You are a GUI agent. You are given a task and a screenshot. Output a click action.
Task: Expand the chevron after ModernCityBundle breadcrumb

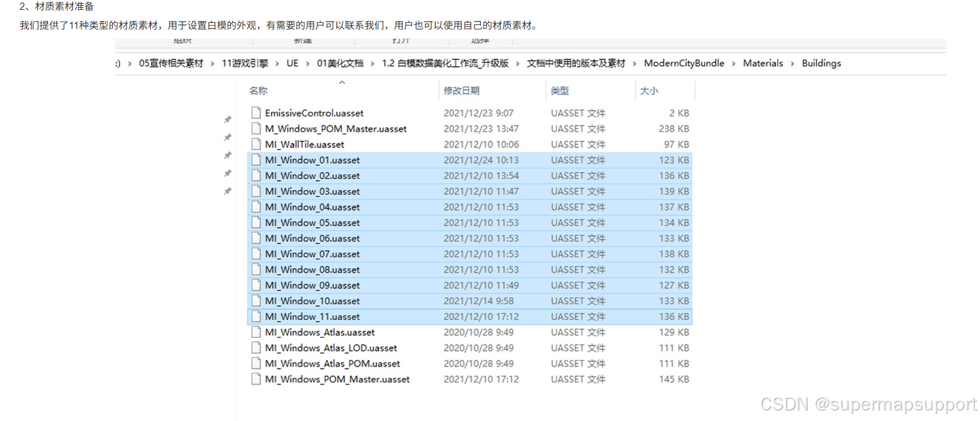click(734, 64)
